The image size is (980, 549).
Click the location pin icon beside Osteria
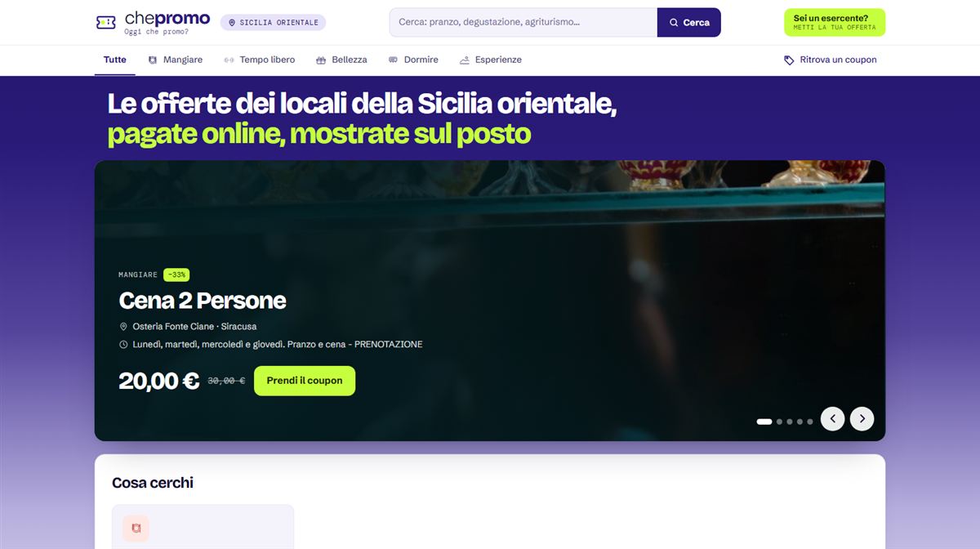click(x=124, y=327)
